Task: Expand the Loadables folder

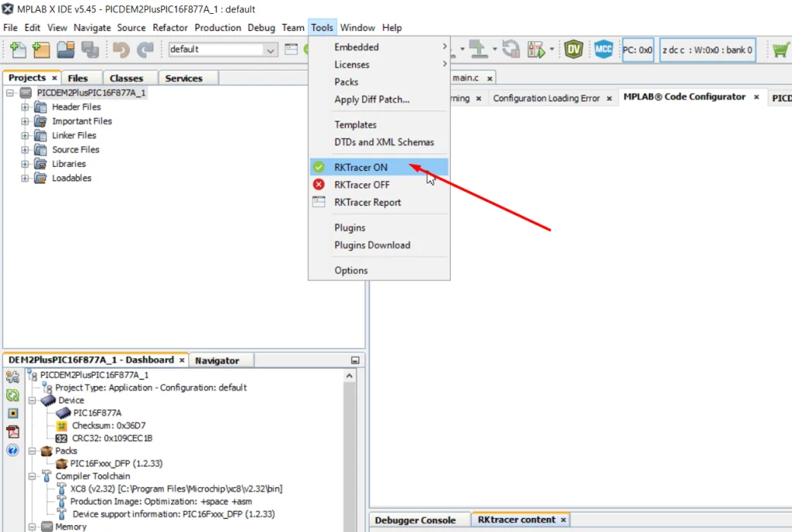Action: pos(25,178)
